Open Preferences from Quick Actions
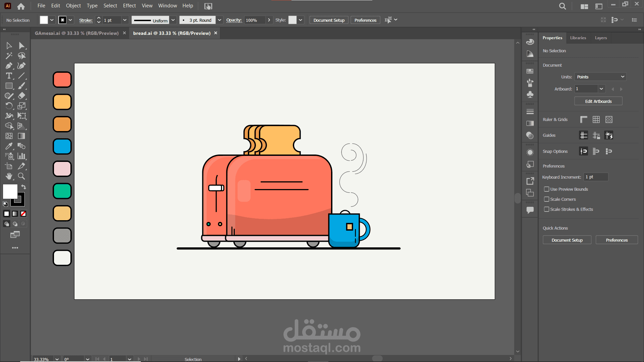Image resolution: width=644 pixels, height=362 pixels. coord(616,240)
